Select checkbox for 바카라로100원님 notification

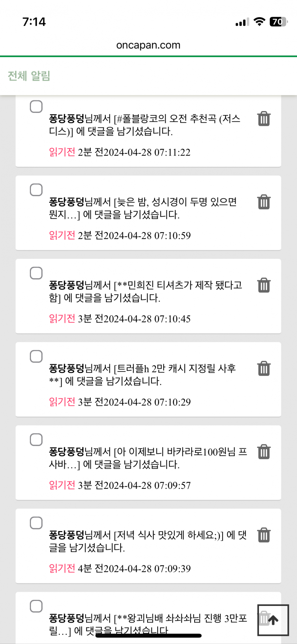(36, 440)
